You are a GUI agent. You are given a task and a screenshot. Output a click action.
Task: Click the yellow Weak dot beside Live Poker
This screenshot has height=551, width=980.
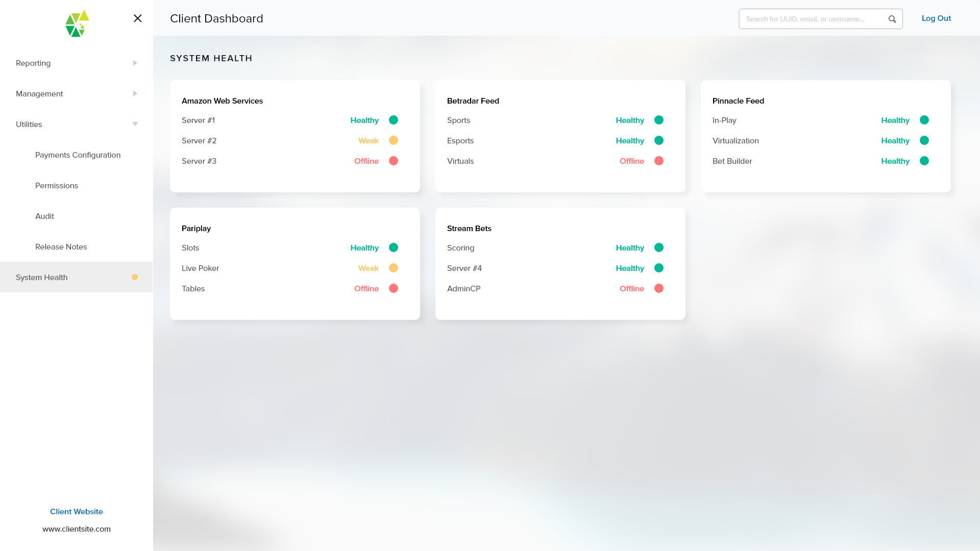(394, 268)
